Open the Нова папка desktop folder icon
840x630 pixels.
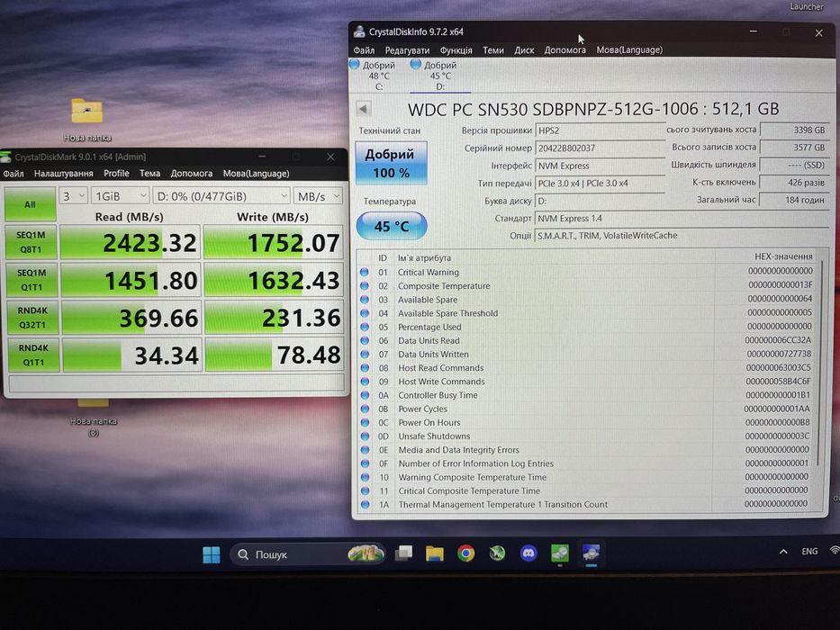(87, 112)
